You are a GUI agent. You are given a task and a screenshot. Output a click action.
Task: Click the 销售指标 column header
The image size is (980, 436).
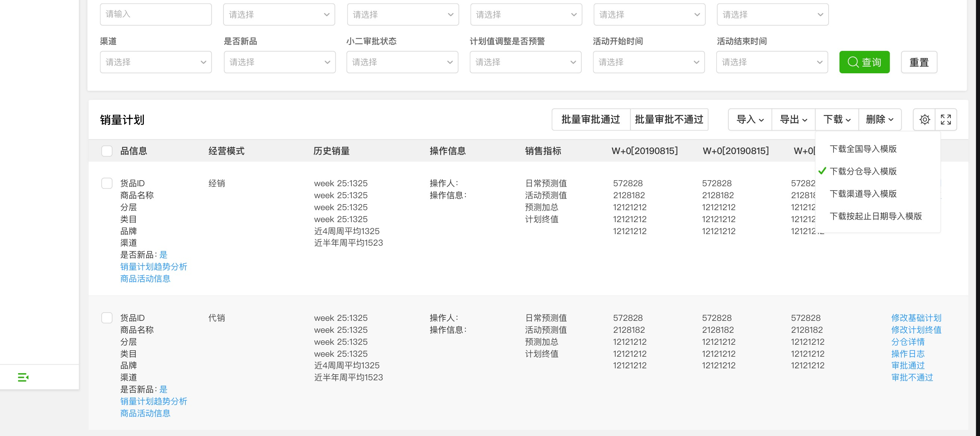pos(543,151)
